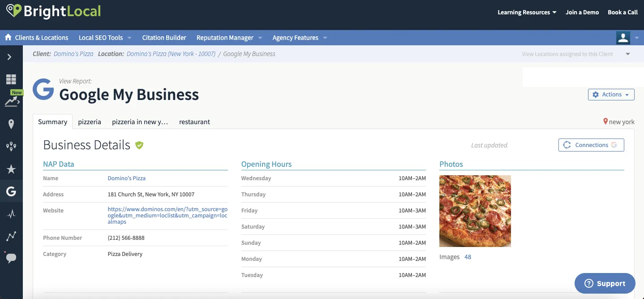
Task: Switch to the pizzeria in new y… tab
Action: click(x=140, y=121)
